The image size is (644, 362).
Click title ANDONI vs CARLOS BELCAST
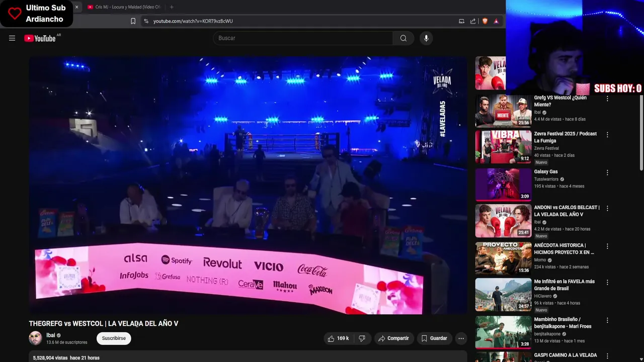567,211
